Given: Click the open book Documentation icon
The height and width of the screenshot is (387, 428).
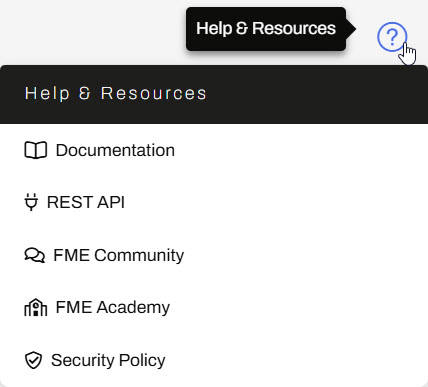Looking at the screenshot, I should click(36, 150).
